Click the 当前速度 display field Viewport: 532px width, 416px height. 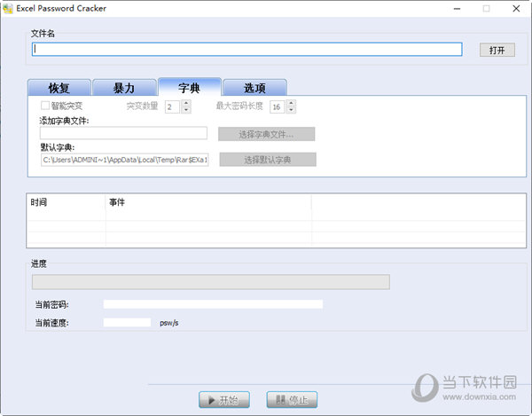pos(127,322)
